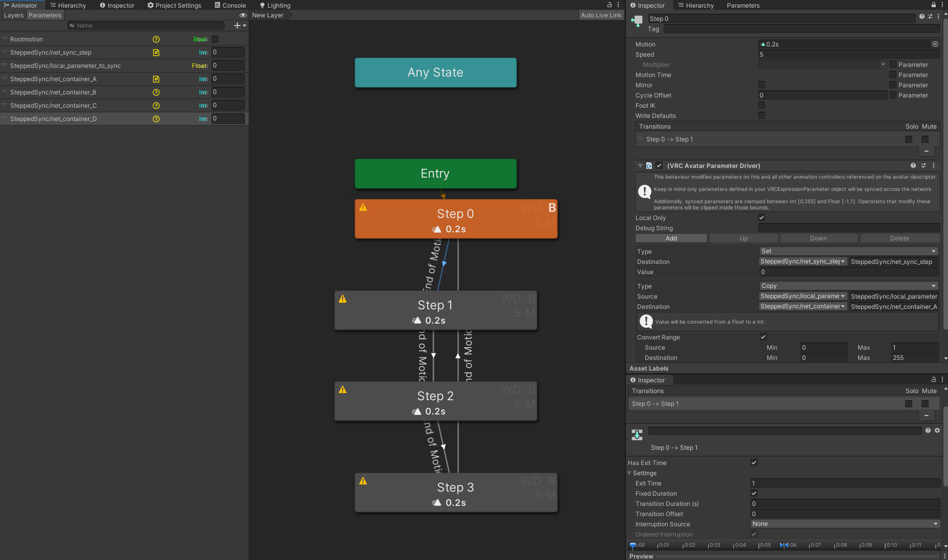The image size is (948, 560).
Task: Click the help icon for Rootmotion parameter
Action: [156, 39]
